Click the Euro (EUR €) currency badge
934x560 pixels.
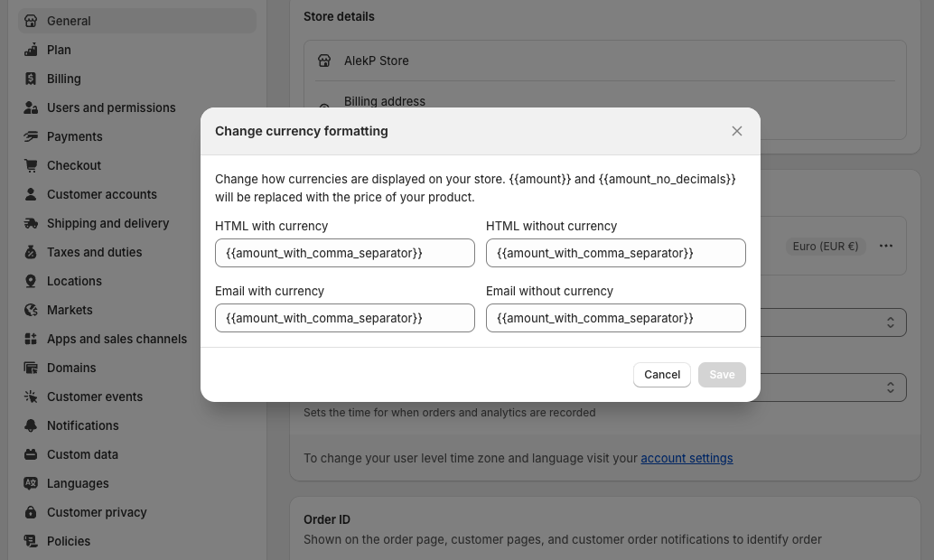pyautogui.click(x=825, y=246)
